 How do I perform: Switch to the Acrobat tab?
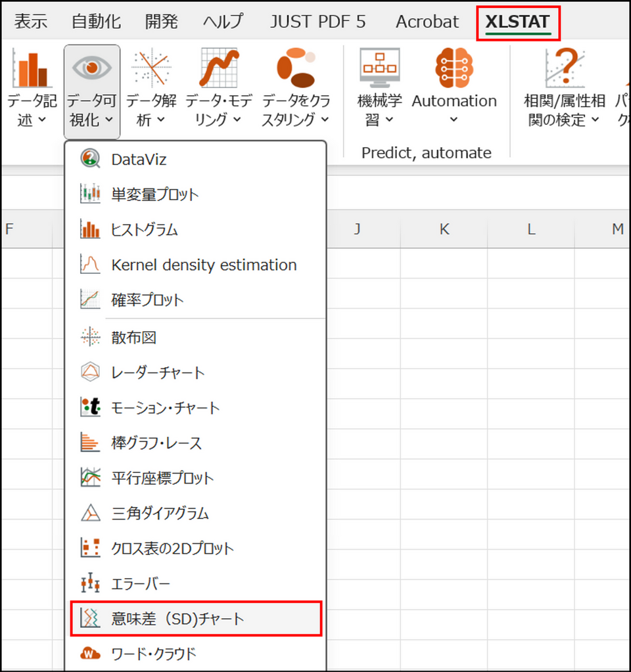pos(427,22)
